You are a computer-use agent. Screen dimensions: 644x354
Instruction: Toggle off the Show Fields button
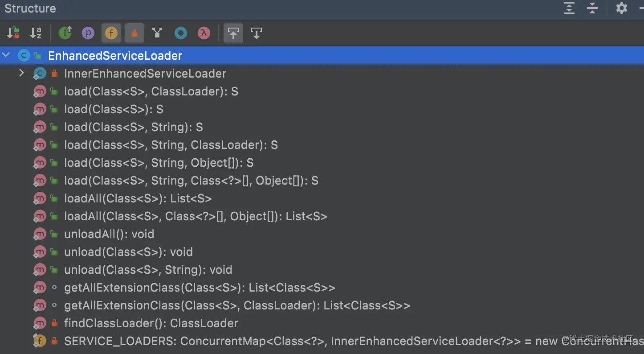[x=111, y=33]
